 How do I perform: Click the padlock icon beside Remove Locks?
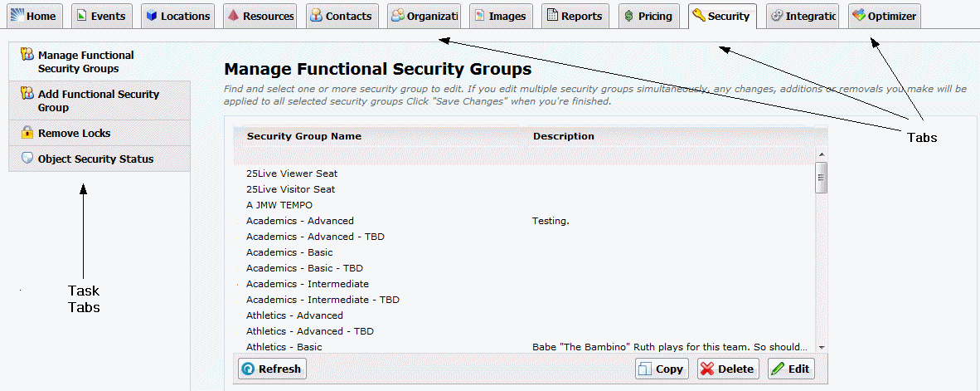pos(27,133)
